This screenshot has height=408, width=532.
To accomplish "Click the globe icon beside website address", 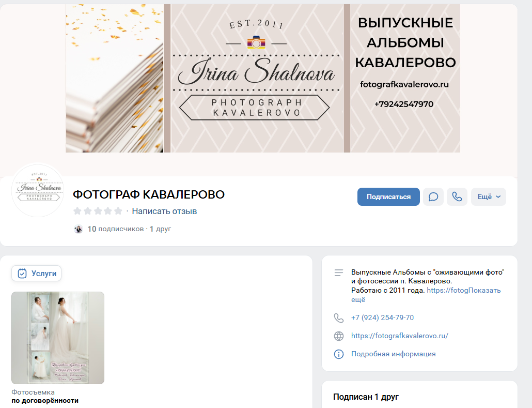I will (339, 336).
